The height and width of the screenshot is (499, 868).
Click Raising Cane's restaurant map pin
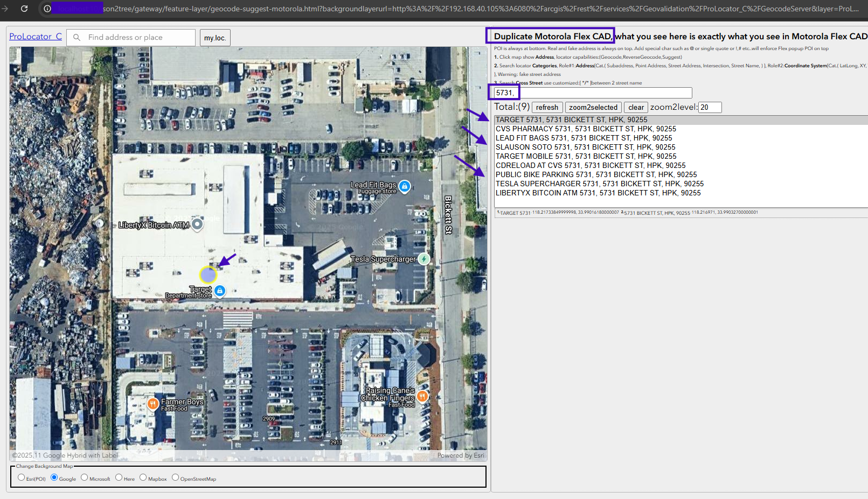pos(422,396)
